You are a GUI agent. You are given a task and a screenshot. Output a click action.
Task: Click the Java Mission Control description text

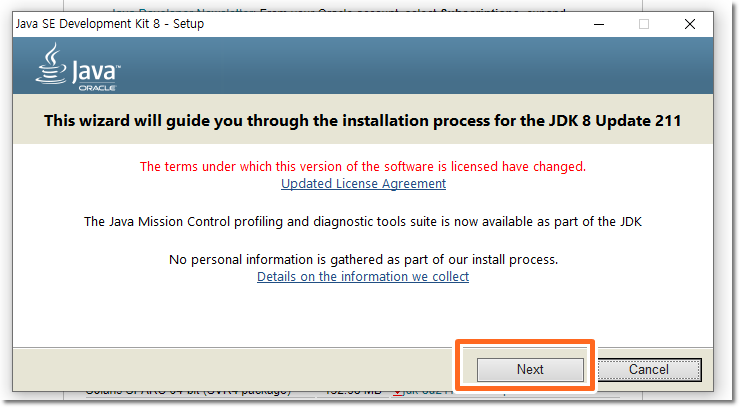pyautogui.click(x=363, y=222)
